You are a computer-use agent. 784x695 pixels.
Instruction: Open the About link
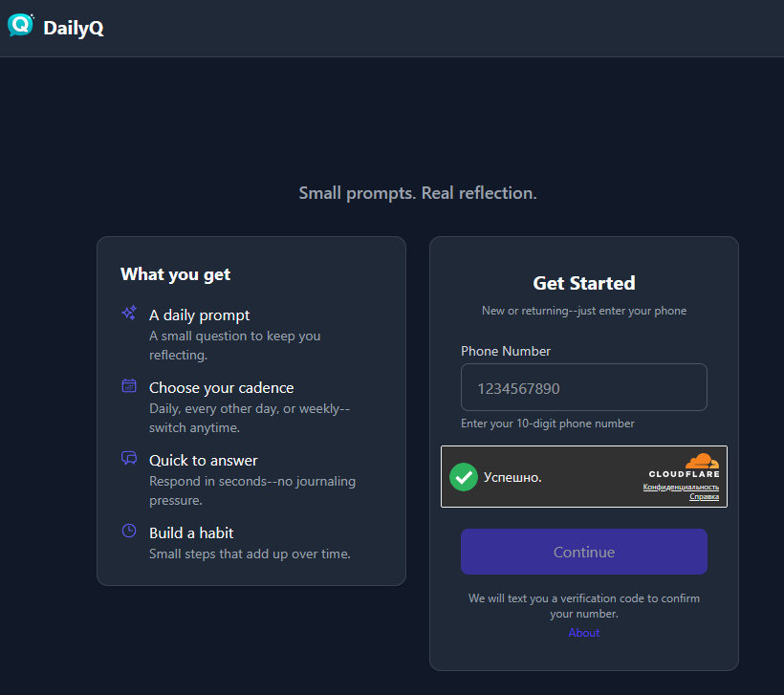click(x=584, y=633)
